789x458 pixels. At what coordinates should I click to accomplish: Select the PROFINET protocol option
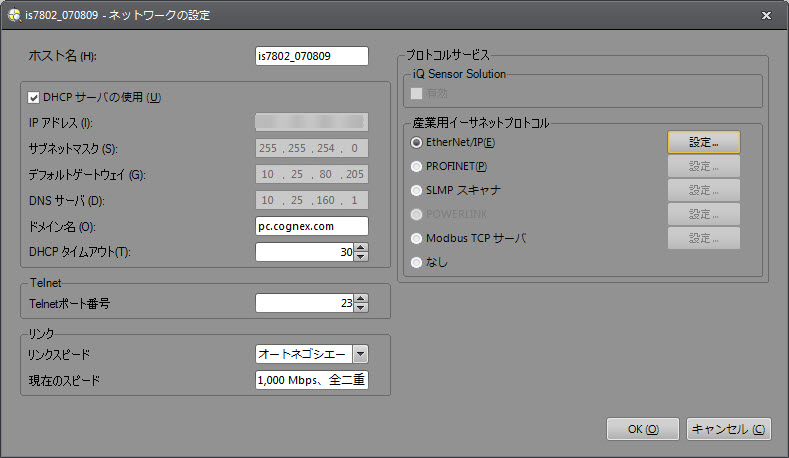click(417, 166)
